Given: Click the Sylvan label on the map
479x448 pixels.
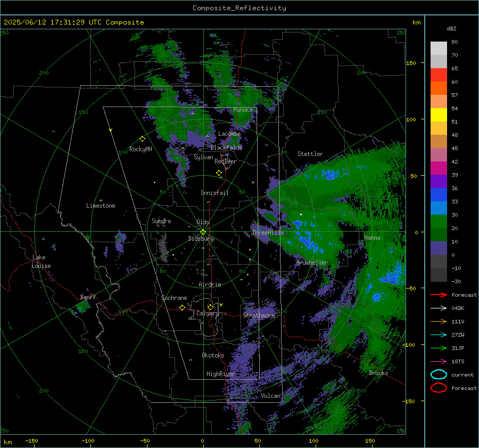Looking at the screenshot, I should click(203, 158).
